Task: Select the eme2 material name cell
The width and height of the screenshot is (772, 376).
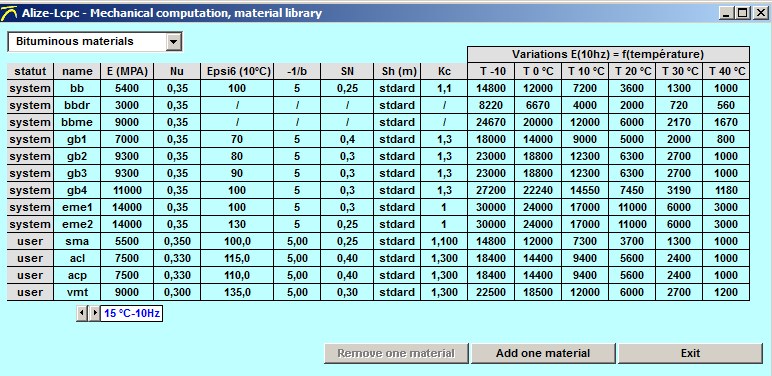Action: pos(77,224)
